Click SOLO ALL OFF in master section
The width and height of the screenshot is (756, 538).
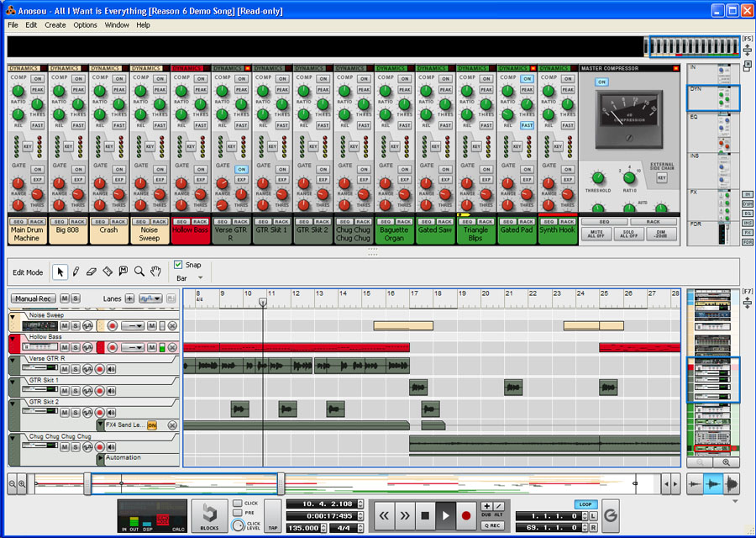coord(628,234)
